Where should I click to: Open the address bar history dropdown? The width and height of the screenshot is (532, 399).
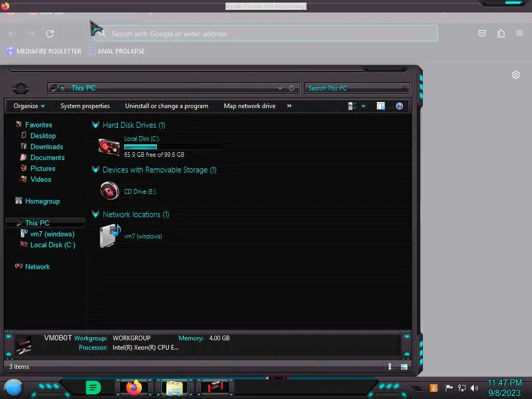280,88
